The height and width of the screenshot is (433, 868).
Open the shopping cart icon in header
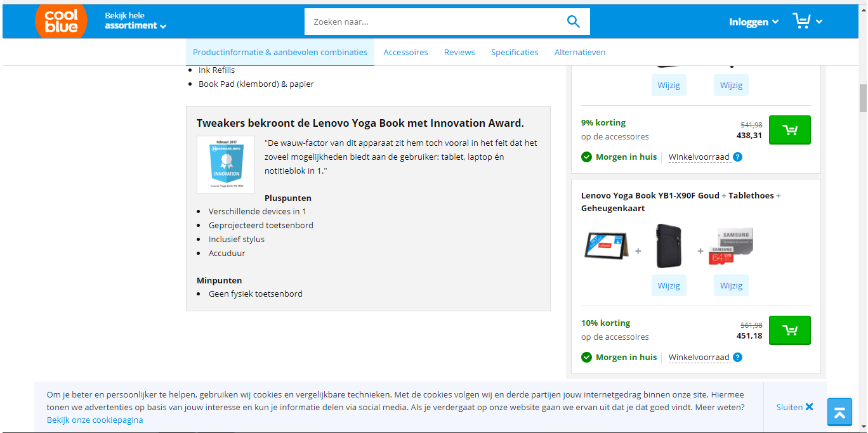(802, 21)
